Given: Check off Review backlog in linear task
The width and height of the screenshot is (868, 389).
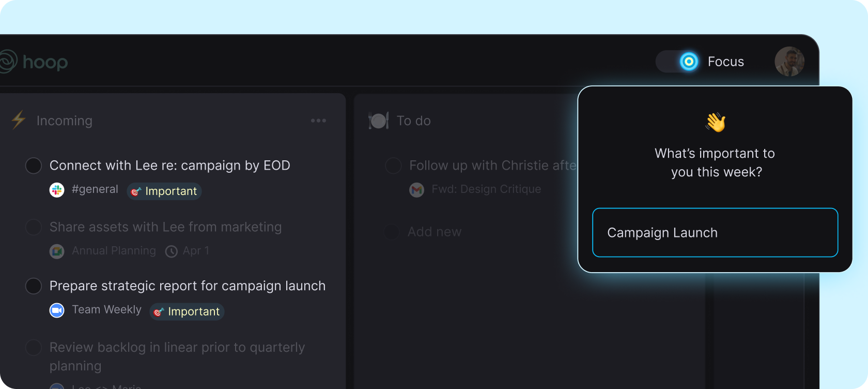Looking at the screenshot, I should (x=34, y=348).
